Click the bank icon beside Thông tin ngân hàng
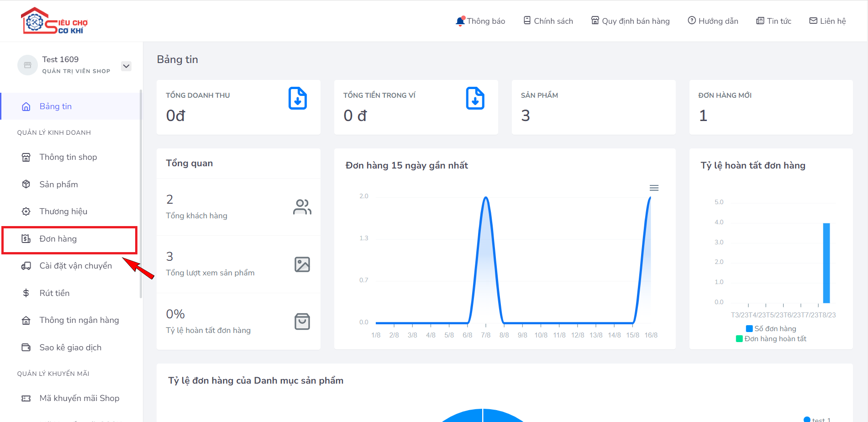 pyautogui.click(x=26, y=321)
